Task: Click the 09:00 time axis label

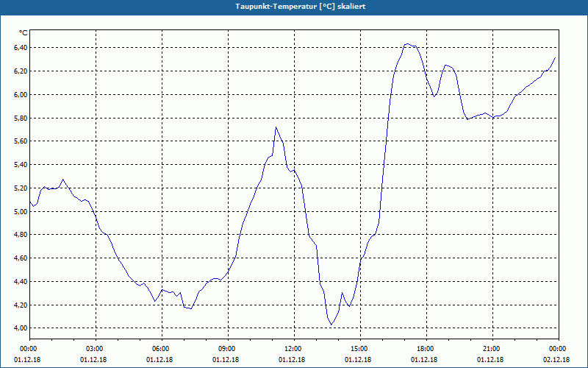Action: click(x=226, y=349)
